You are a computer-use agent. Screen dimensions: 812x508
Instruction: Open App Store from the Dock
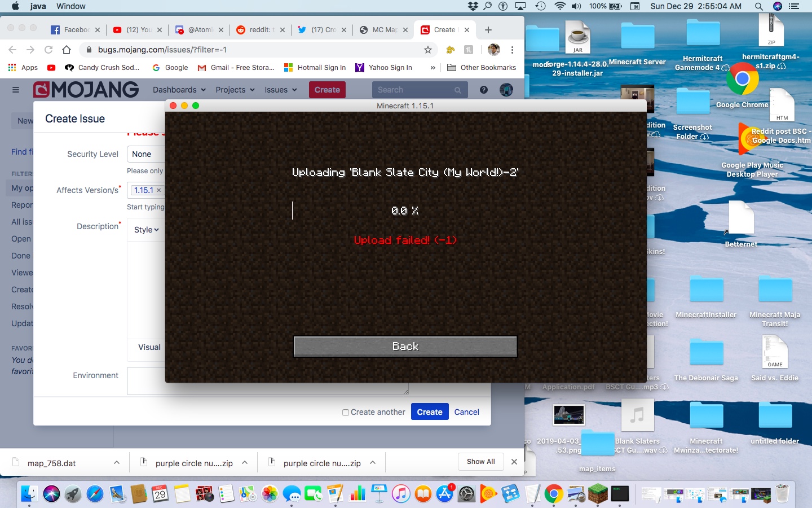point(445,494)
